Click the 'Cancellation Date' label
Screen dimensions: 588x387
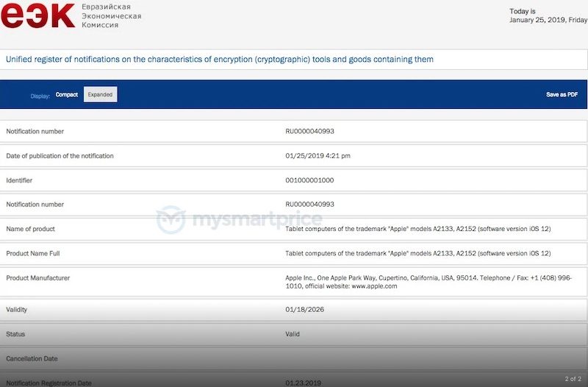coord(32,358)
